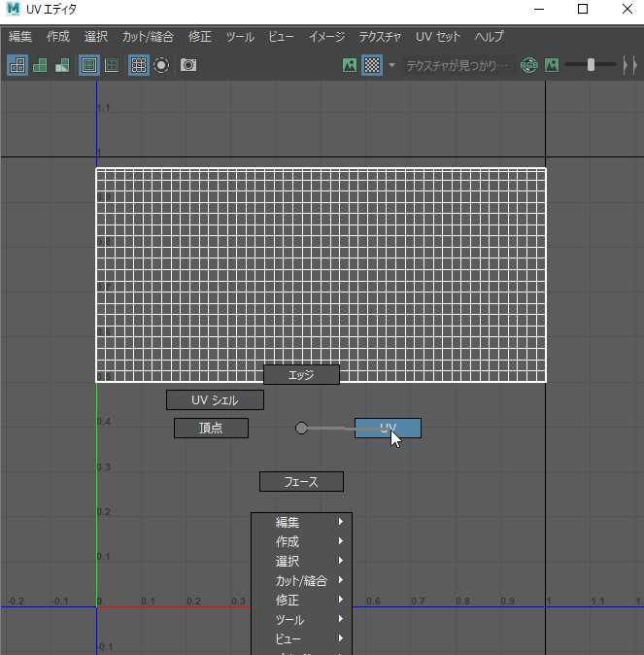
Task: Toggle checker map icon
Action: 372,65
